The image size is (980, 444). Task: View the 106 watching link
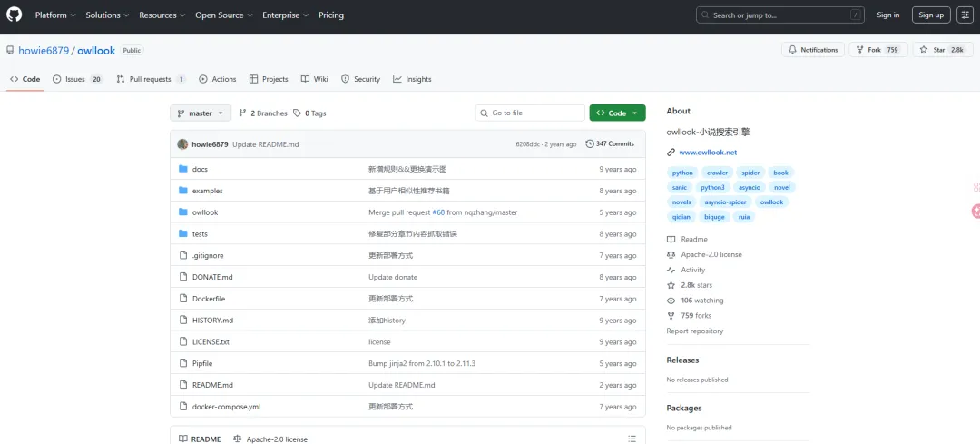click(695, 301)
